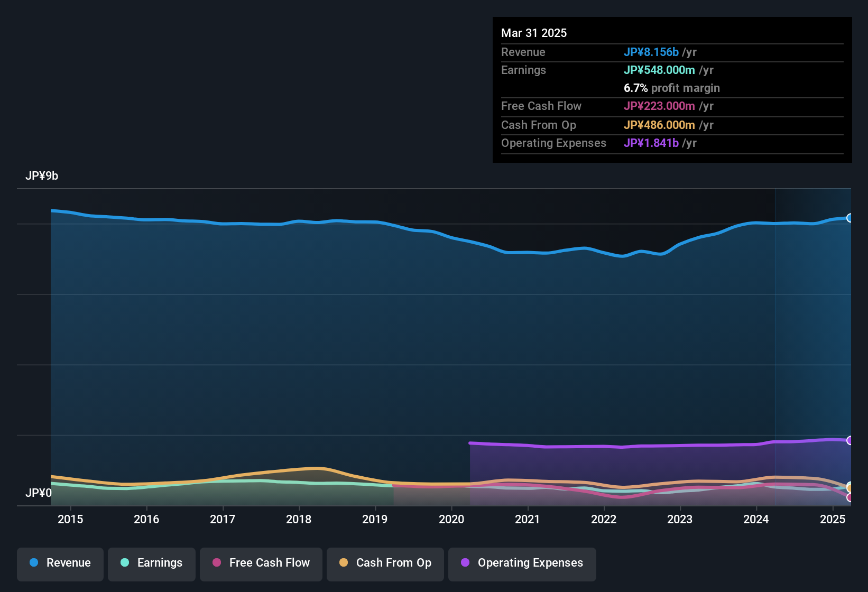
Task: Click the 2019 x-axis label
Action: click(375, 519)
